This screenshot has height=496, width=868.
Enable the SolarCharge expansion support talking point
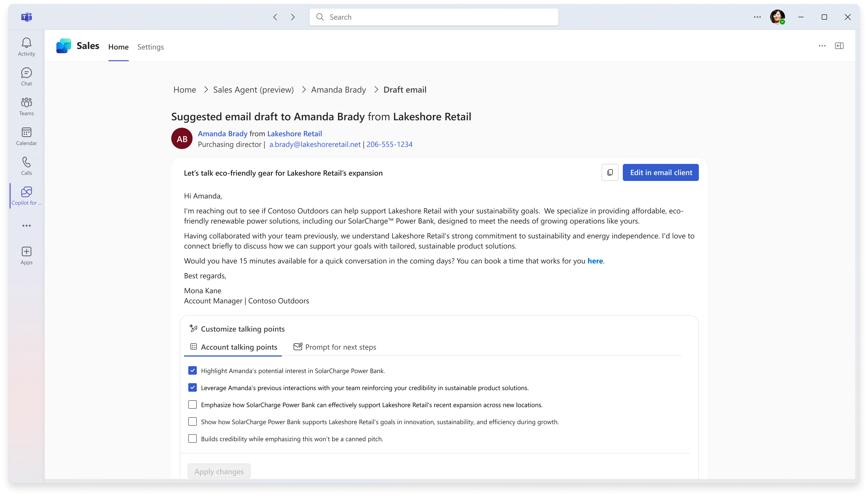tap(193, 404)
